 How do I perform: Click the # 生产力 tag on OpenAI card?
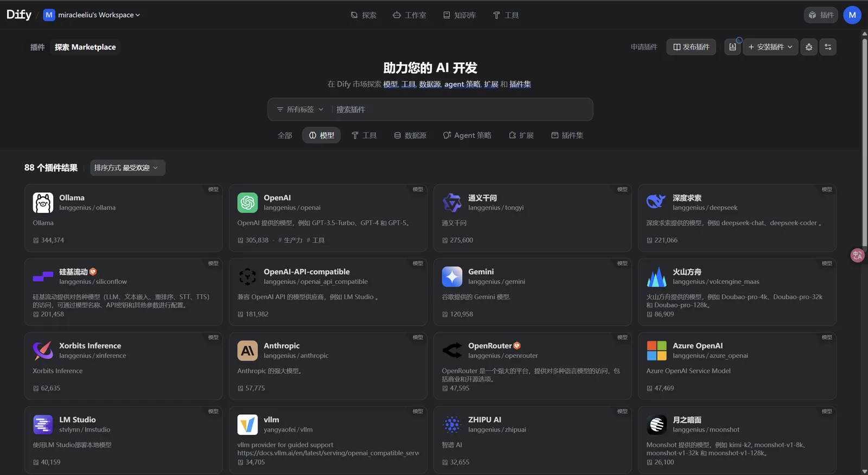(x=290, y=240)
